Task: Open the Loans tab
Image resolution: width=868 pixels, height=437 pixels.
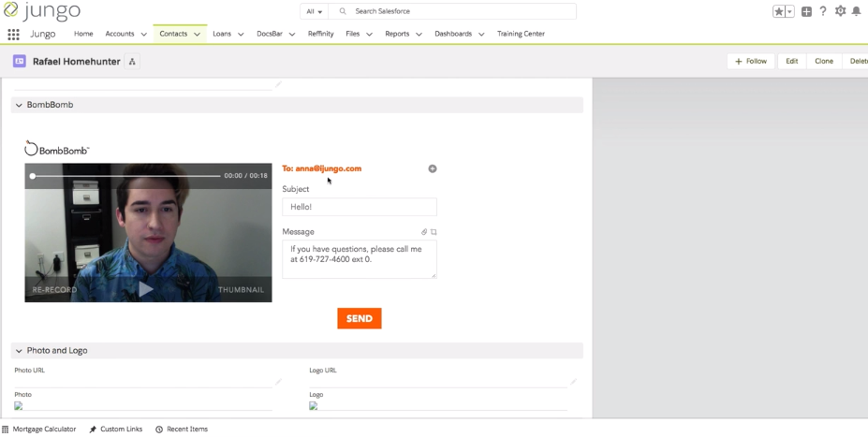Action: click(222, 34)
